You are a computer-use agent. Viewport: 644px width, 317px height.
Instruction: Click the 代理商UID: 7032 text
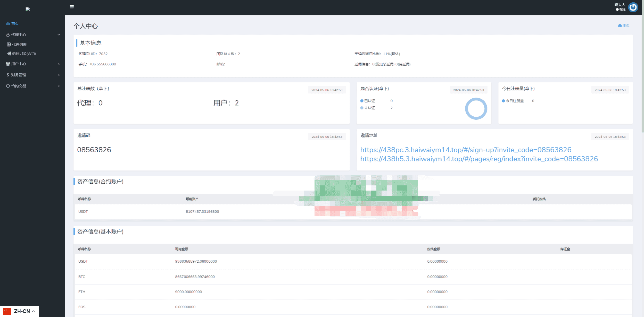pos(93,54)
